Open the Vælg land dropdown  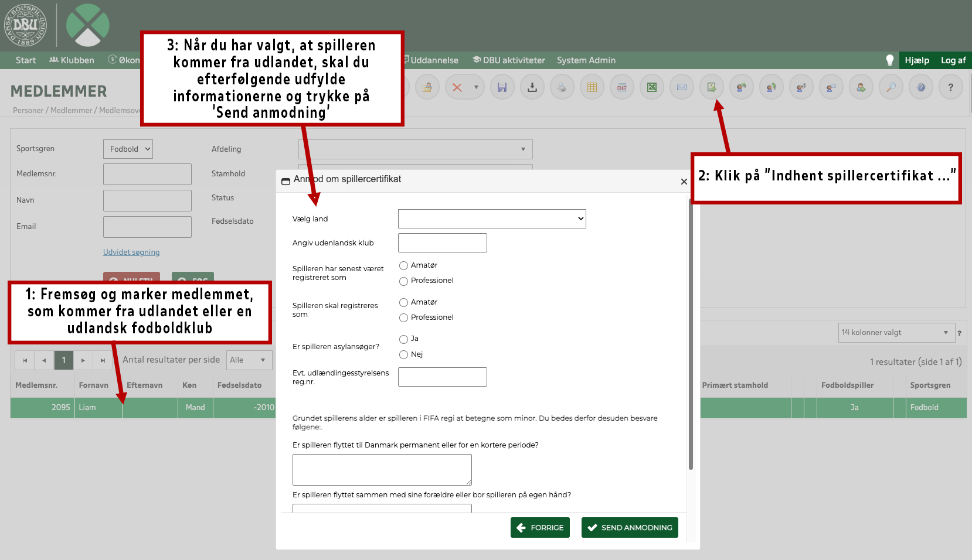click(491, 219)
